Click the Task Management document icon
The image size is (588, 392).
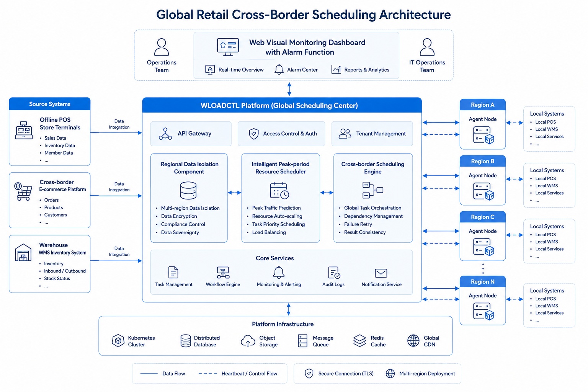(x=173, y=273)
